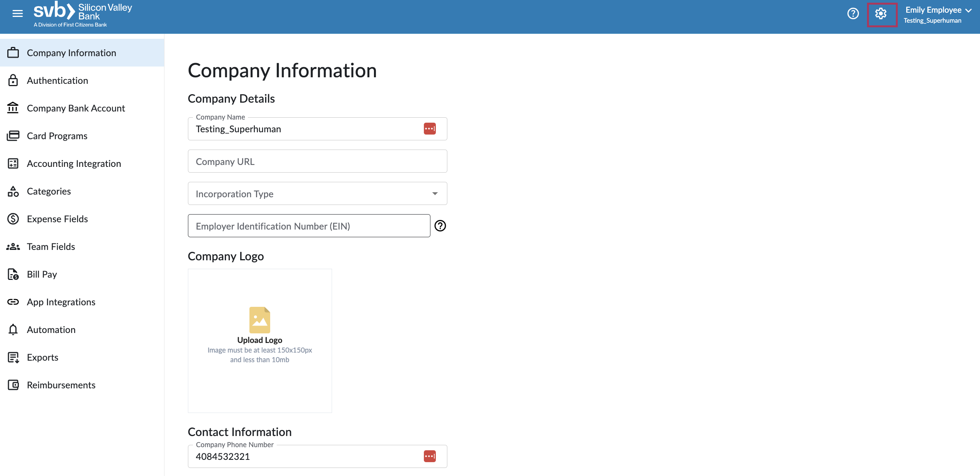Go to the Exports page
This screenshot has height=476, width=980.
coord(82,357)
